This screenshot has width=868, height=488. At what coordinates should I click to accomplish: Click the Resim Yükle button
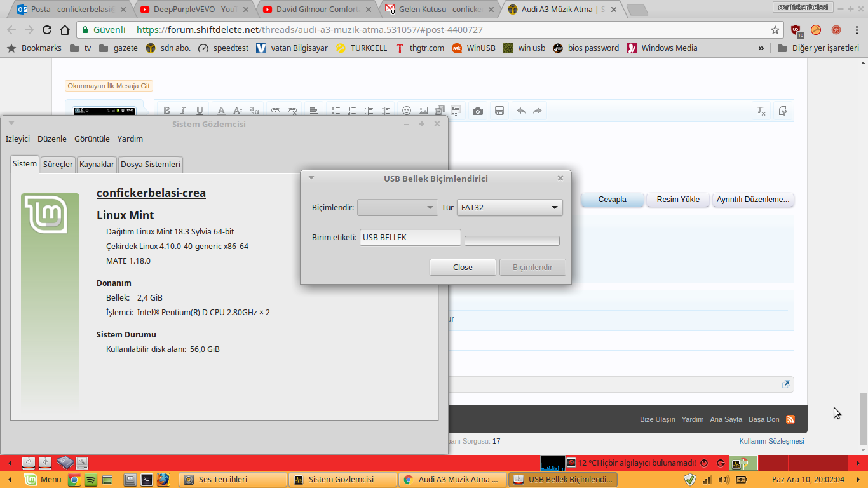(678, 200)
